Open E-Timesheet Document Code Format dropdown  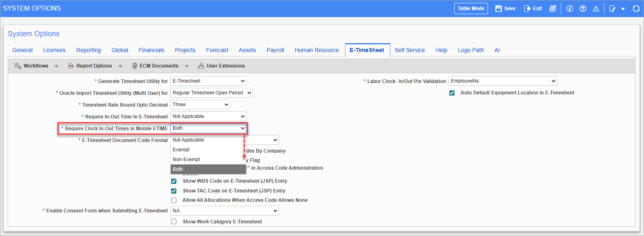click(263, 140)
